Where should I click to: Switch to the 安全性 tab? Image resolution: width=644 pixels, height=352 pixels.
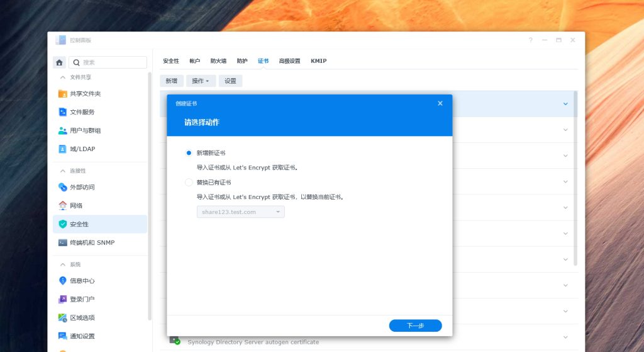(171, 61)
